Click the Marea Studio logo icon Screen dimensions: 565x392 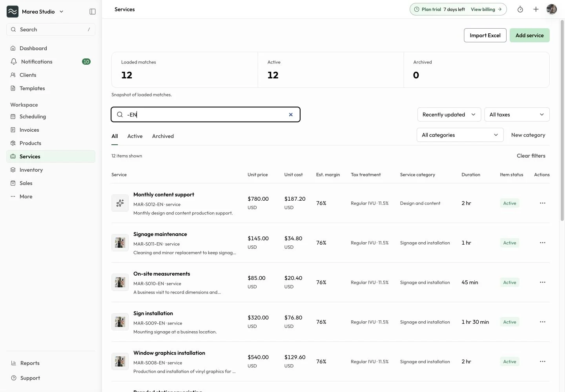[13, 11]
